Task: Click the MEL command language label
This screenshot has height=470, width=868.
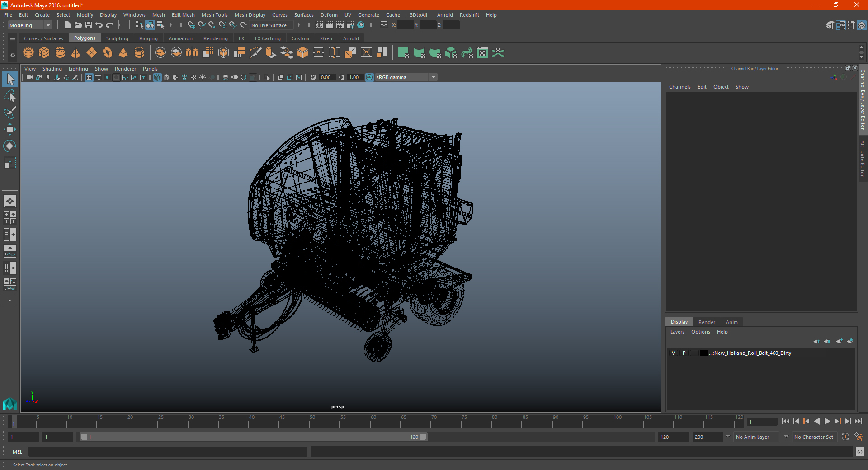Action: click(18, 452)
